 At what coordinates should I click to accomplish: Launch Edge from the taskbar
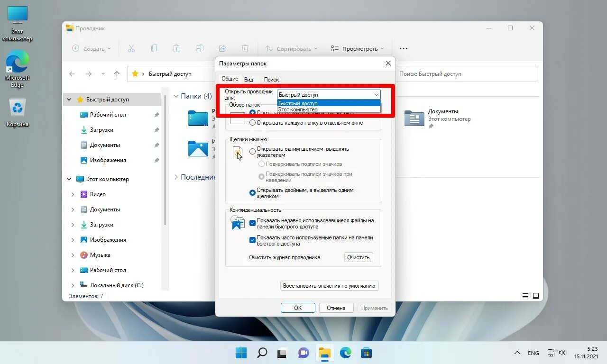pyautogui.click(x=345, y=353)
